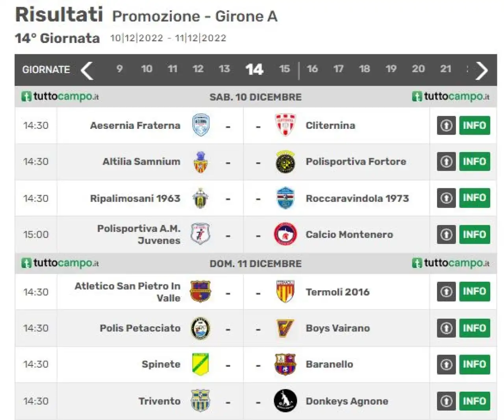Open the Boys Vairano team link
This screenshot has height=420, width=504.
[x=337, y=328]
